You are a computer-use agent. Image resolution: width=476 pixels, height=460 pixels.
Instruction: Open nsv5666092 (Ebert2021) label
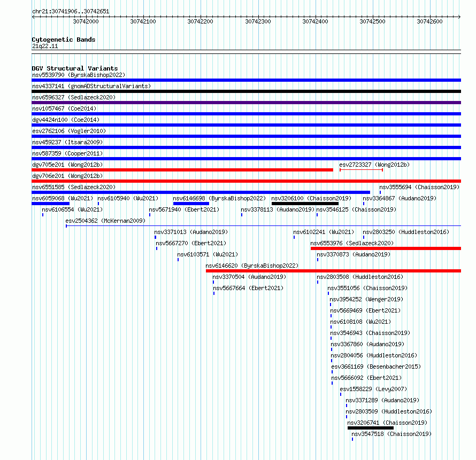click(x=366, y=378)
